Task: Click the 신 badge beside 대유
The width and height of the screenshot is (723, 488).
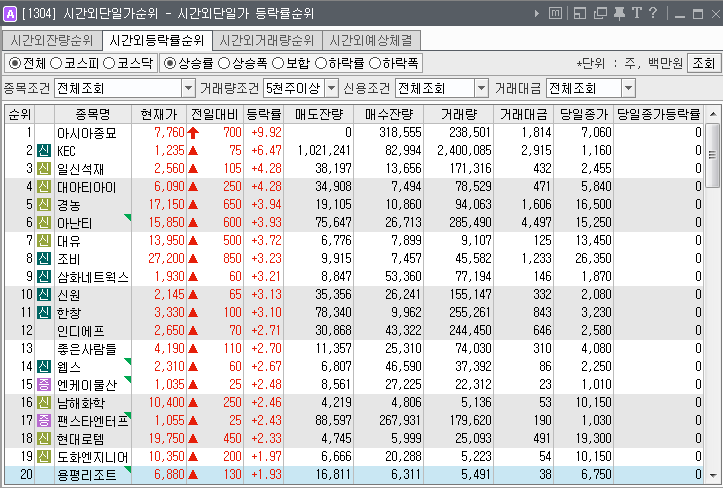Action: click(x=44, y=240)
